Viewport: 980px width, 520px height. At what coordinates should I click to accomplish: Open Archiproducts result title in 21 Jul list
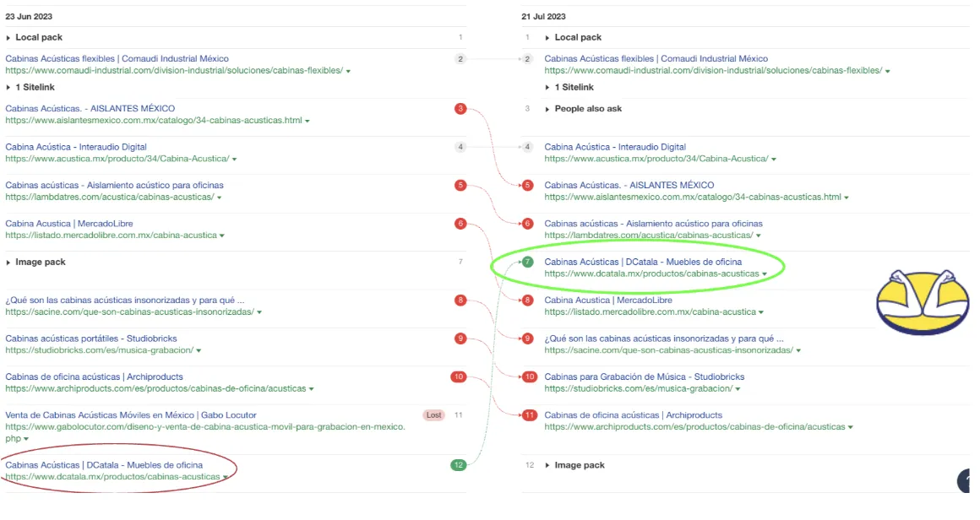click(633, 415)
